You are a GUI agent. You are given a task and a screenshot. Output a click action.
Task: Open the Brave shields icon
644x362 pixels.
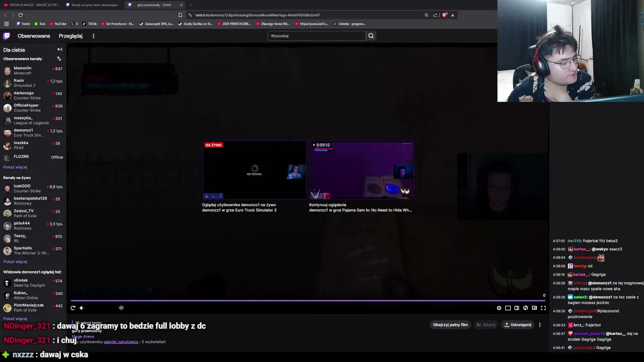(x=444, y=15)
